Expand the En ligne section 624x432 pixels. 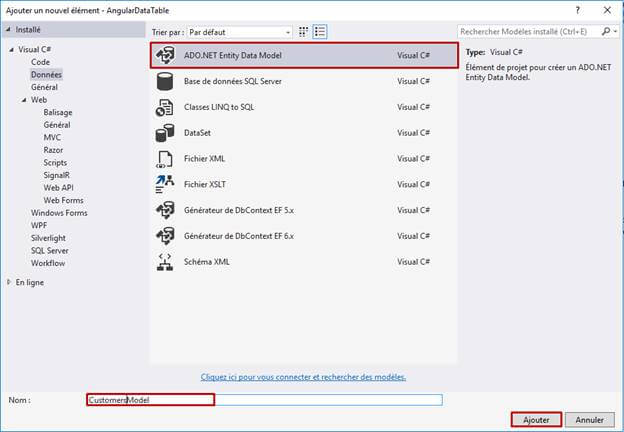click(9, 282)
